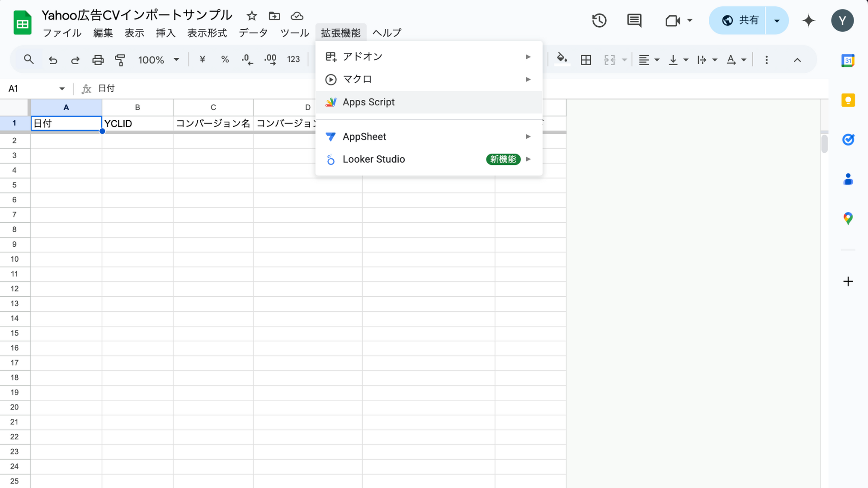Close the 拡張機能 menu
Image resolution: width=868 pixels, height=488 pixels.
pyautogui.click(x=341, y=33)
